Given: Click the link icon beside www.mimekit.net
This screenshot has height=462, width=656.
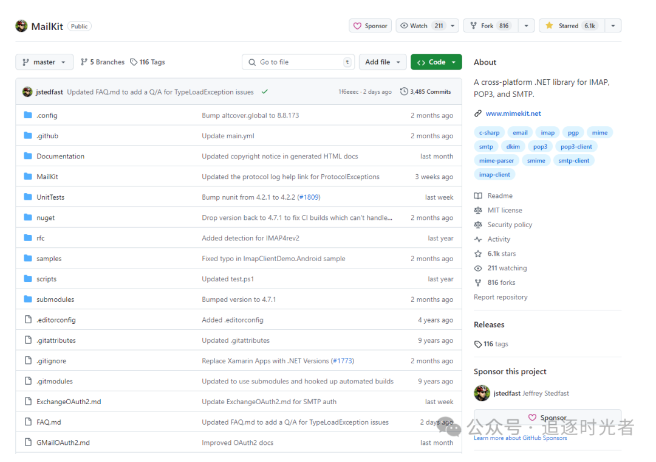Looking at the screenshot, I should click(478, 113).
